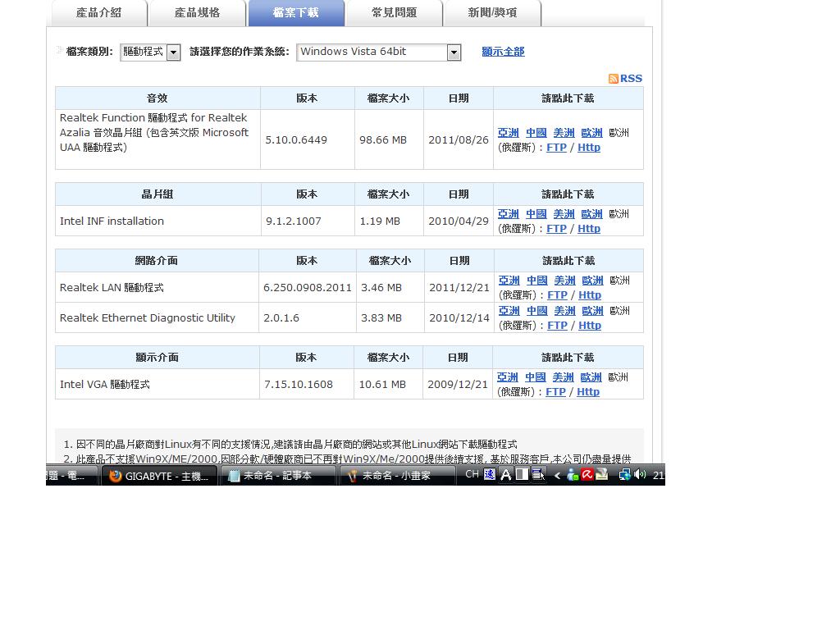Open the IME tools menu icon
840x630 pixels.
[x=538, y=475]
